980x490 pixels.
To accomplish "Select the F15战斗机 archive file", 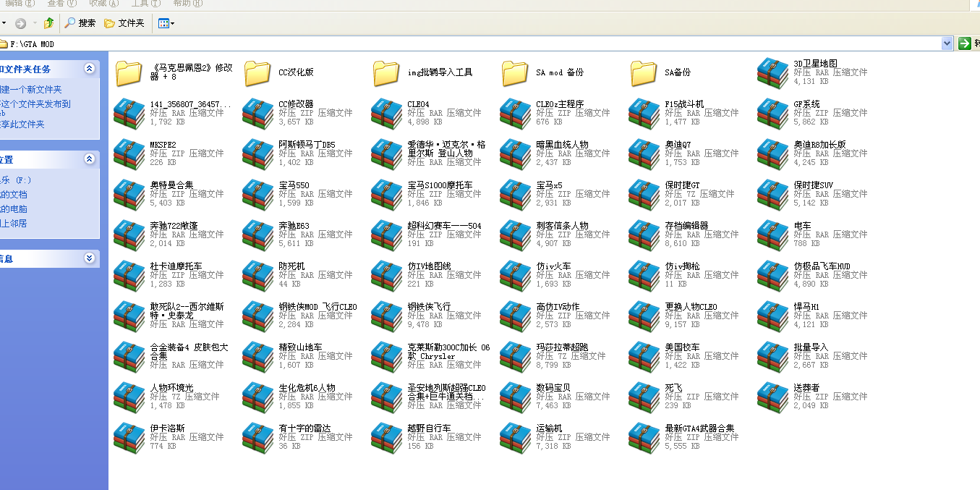I will (644, 113).
